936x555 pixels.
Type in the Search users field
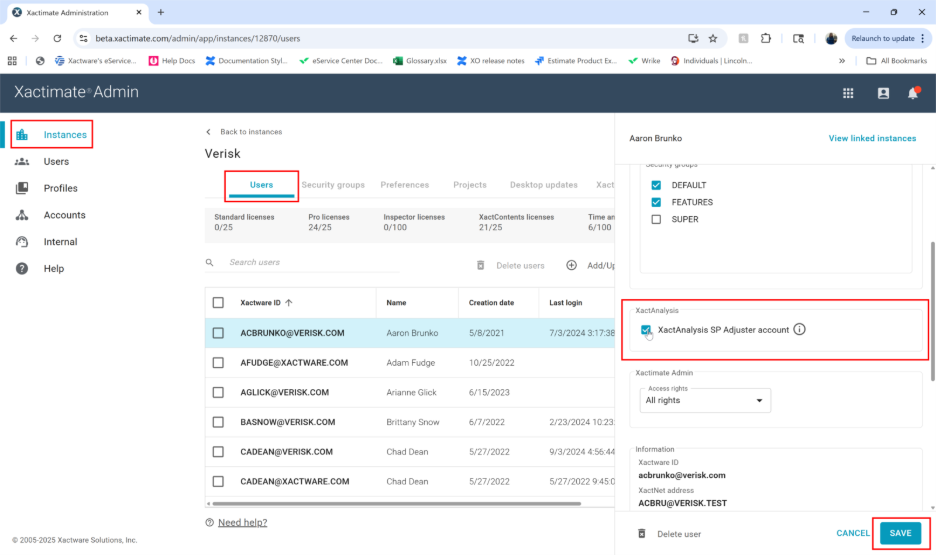pyautogui.click(x=300, y=263)
